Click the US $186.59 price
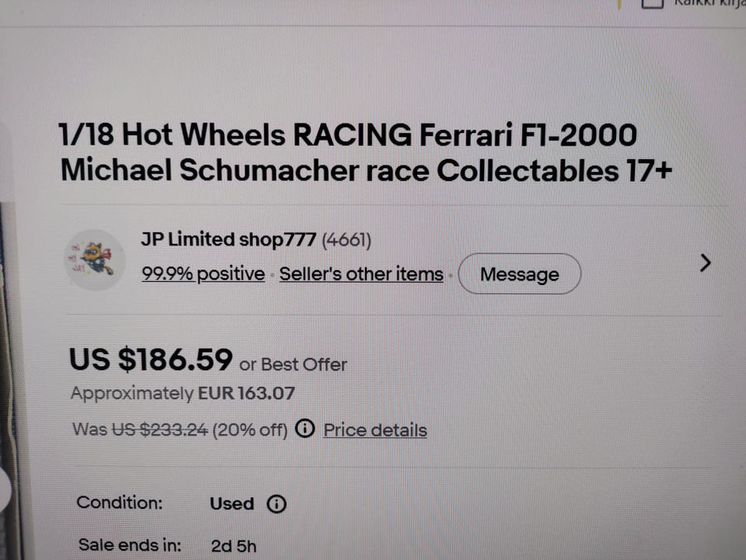746x560 pixels. [151, 359]
